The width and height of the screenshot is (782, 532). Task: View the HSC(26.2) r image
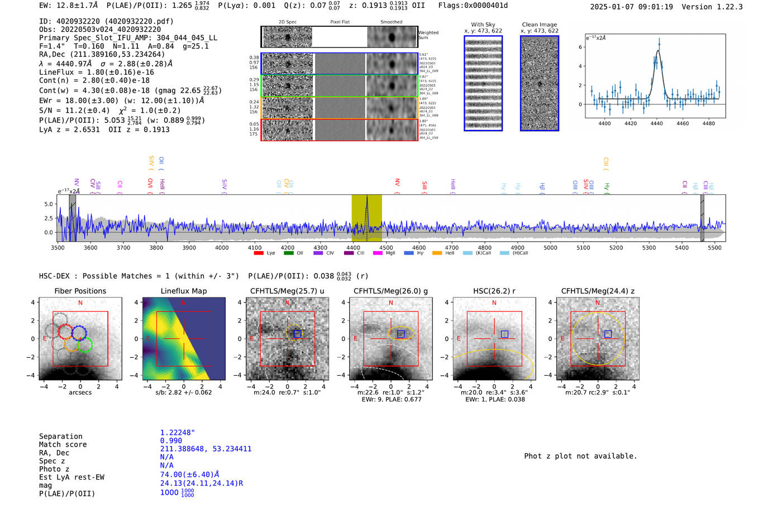coord(494,338)
